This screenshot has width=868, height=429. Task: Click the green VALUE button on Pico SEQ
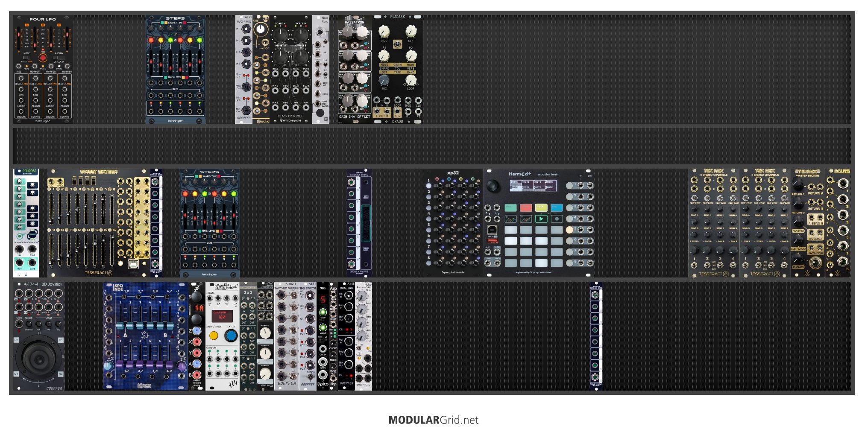click(323, 328)
